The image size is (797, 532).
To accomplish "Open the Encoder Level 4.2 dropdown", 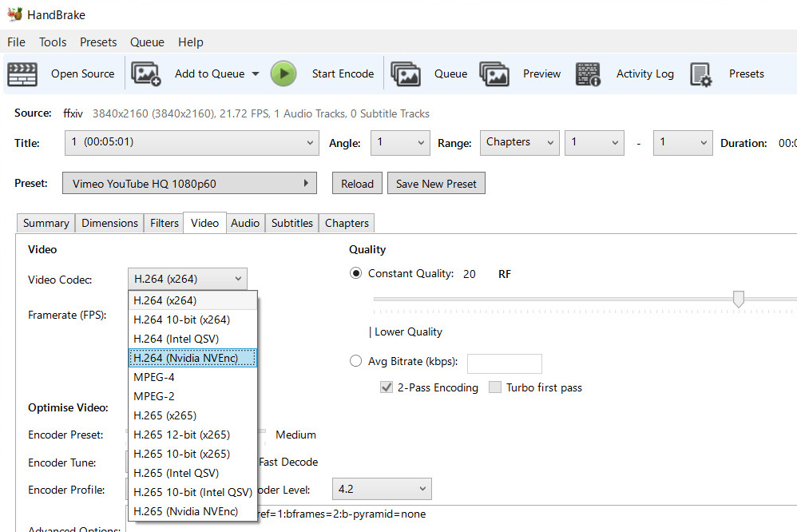I will pos(382,489).
